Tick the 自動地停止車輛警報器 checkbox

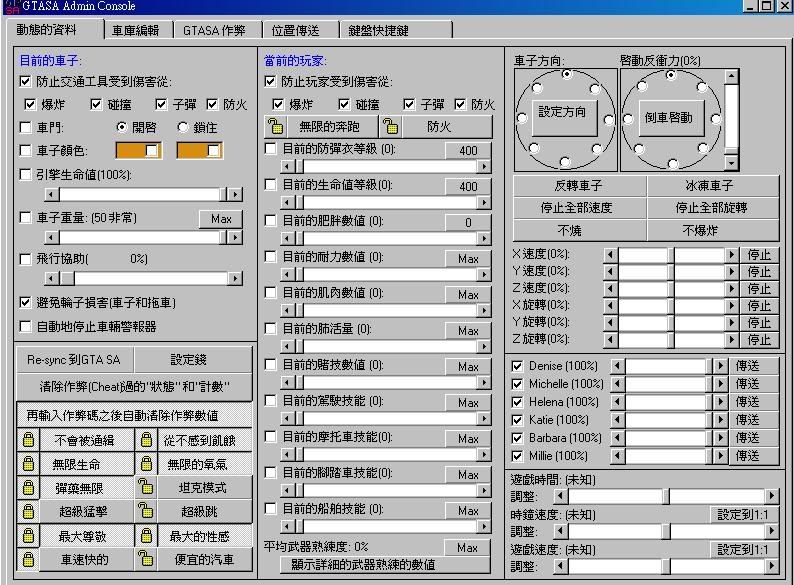tap(26, 326)
